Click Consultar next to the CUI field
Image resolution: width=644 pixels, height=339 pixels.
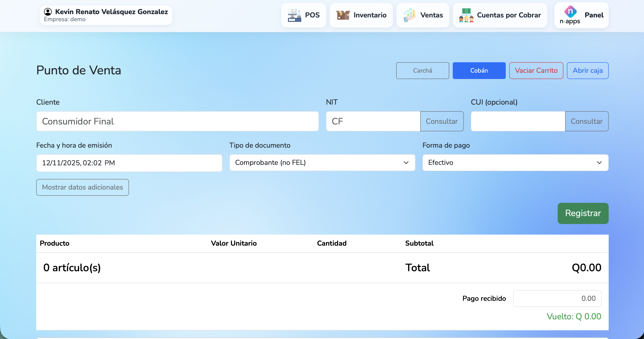[587, 121]
